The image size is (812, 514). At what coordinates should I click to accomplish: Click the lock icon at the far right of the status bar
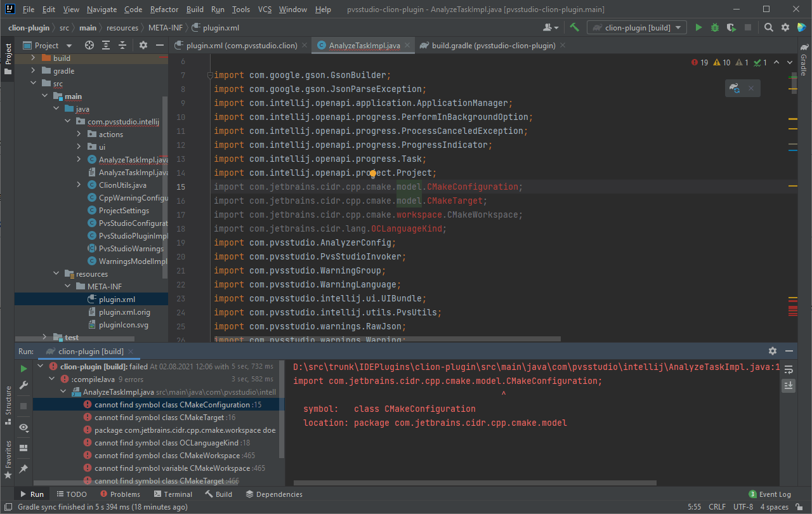coord(801,507)
